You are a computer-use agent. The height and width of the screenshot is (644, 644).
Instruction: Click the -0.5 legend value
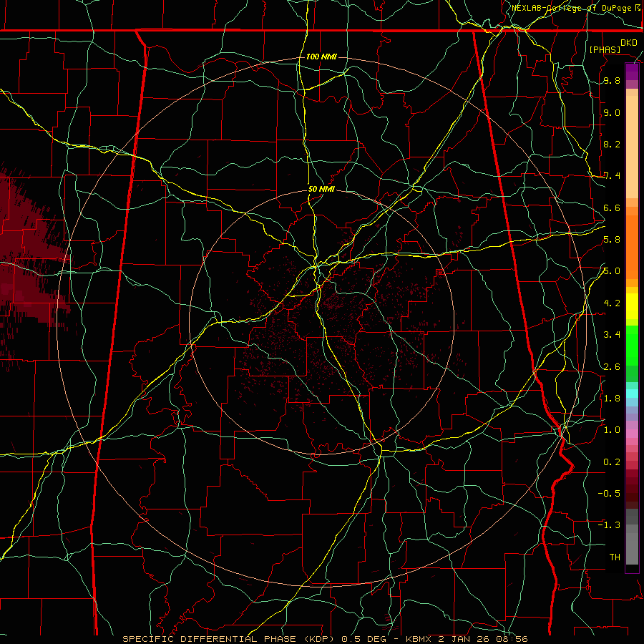pyautogui.click(x=609, y=493)
